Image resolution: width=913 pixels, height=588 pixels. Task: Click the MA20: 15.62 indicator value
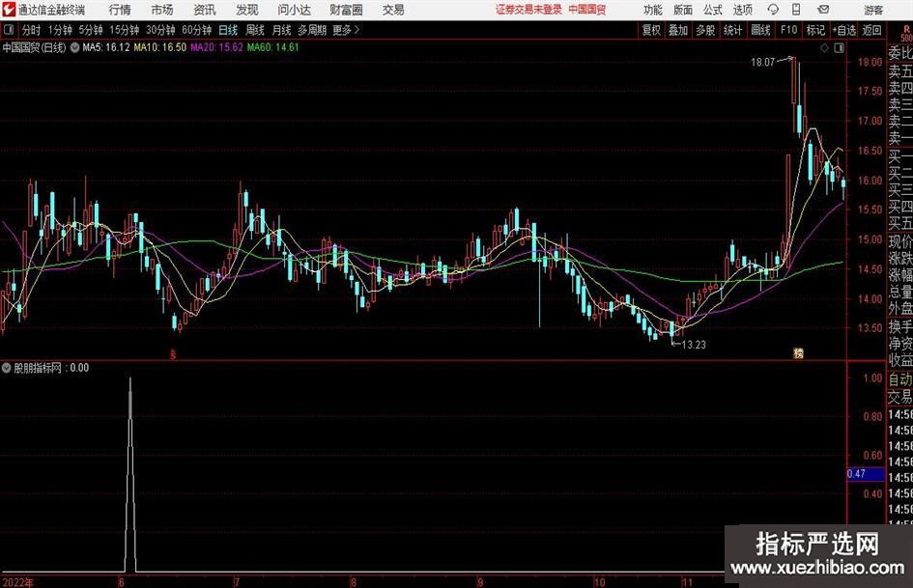(216, 47)
